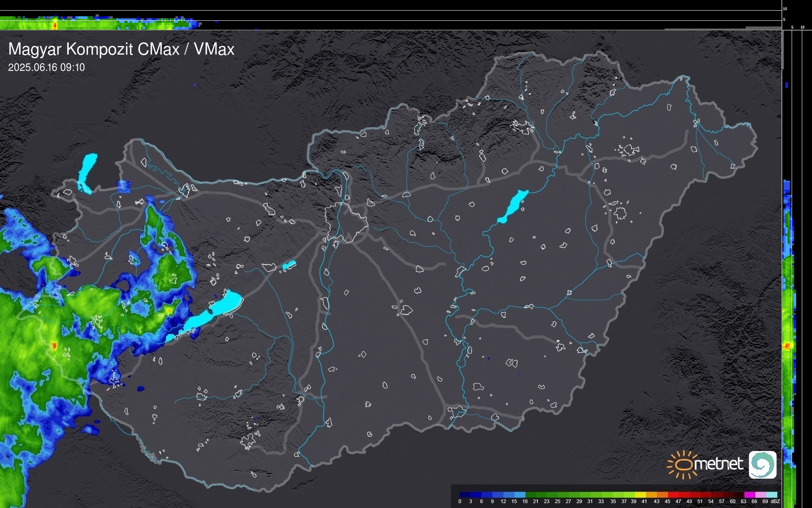Click the dBZ unit label
This screenshot has height=508, width=812.
pyautogui.click(x=775, y=501)
